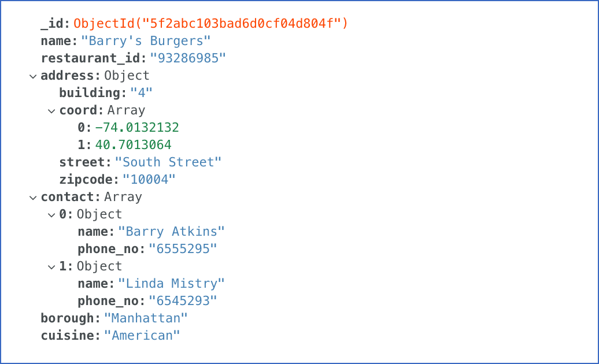Screen dimensions: 599x364
Task: Click the street value "South Street"
Action: coord(168,162)
